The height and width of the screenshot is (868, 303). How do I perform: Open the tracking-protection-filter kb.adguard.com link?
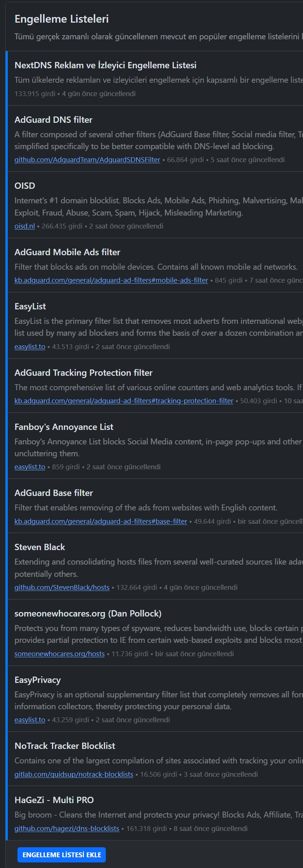coord(124,401)
